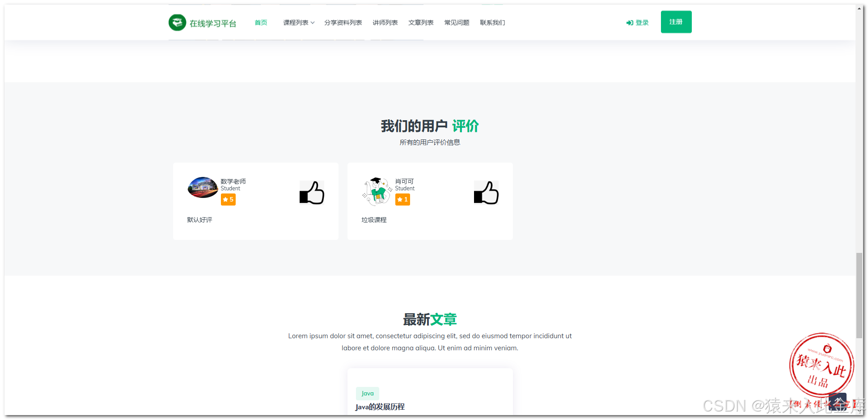
Task: Click the 1-star rating badge on 肖可可's card
Action: point(402,199)
